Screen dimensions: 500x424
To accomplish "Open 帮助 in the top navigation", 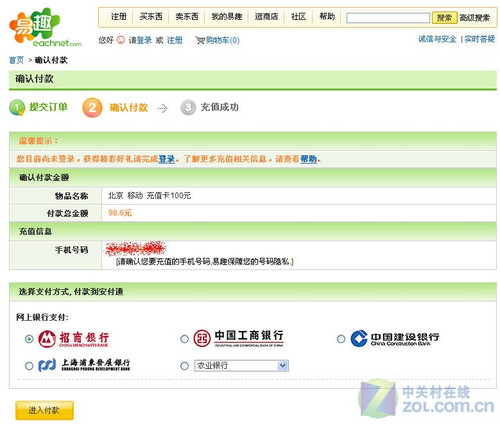I will (x=327, y=17).
